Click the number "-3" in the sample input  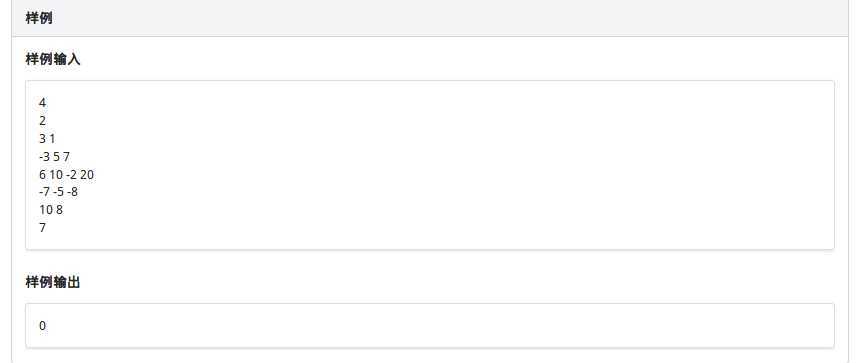coord(44,157)
